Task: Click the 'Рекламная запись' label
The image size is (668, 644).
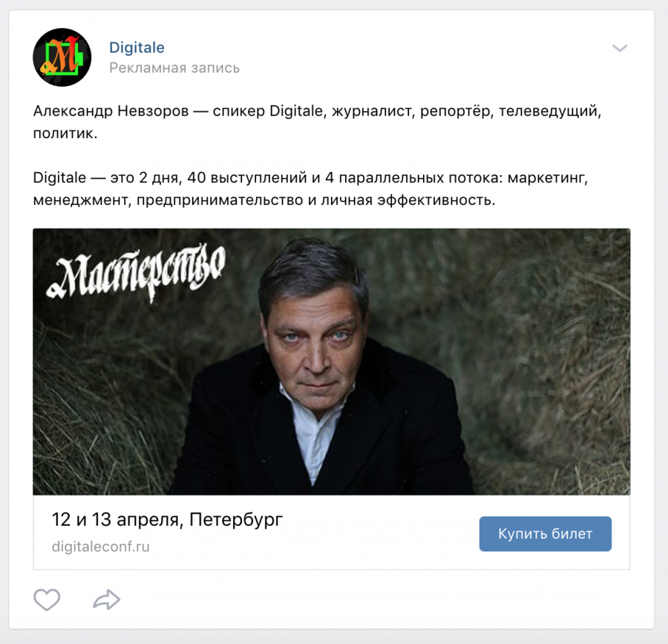Action: coord(174,68)
